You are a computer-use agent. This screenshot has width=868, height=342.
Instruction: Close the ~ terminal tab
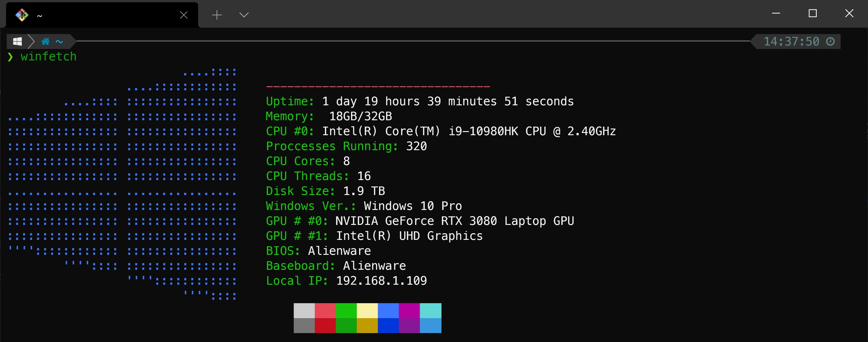184,15
